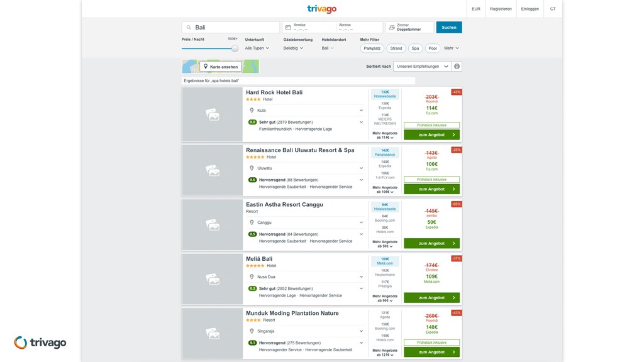
Task: Expand Hard Rock Hotel reviews section
Action: click(x=361, y=122)
